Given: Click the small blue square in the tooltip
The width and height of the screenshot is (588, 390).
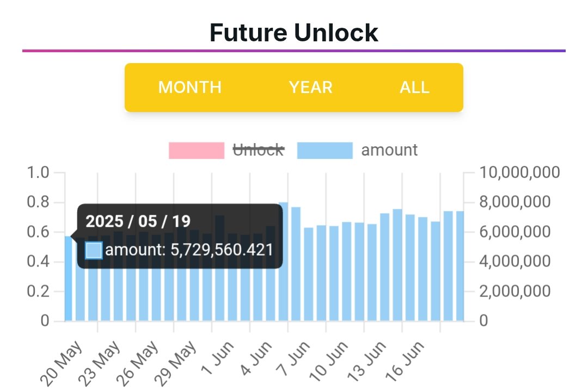Looking at the screenshot, I should (94, 250).
